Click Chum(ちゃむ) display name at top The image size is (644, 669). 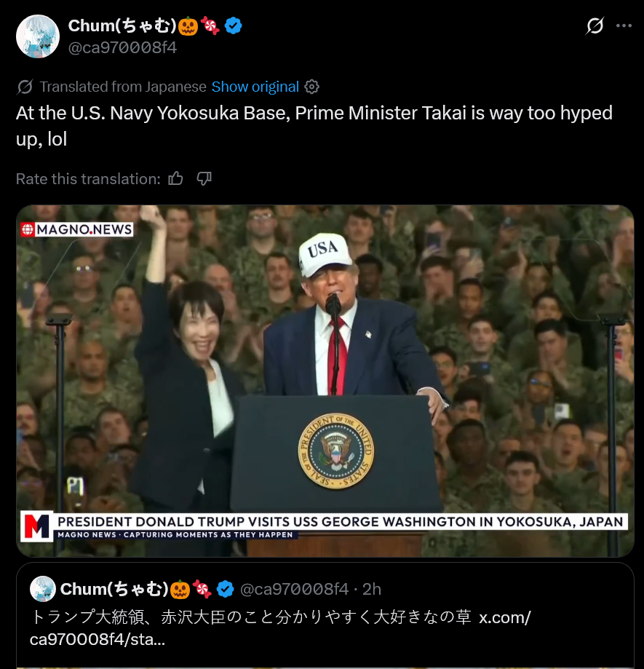(x=122, y=25)
